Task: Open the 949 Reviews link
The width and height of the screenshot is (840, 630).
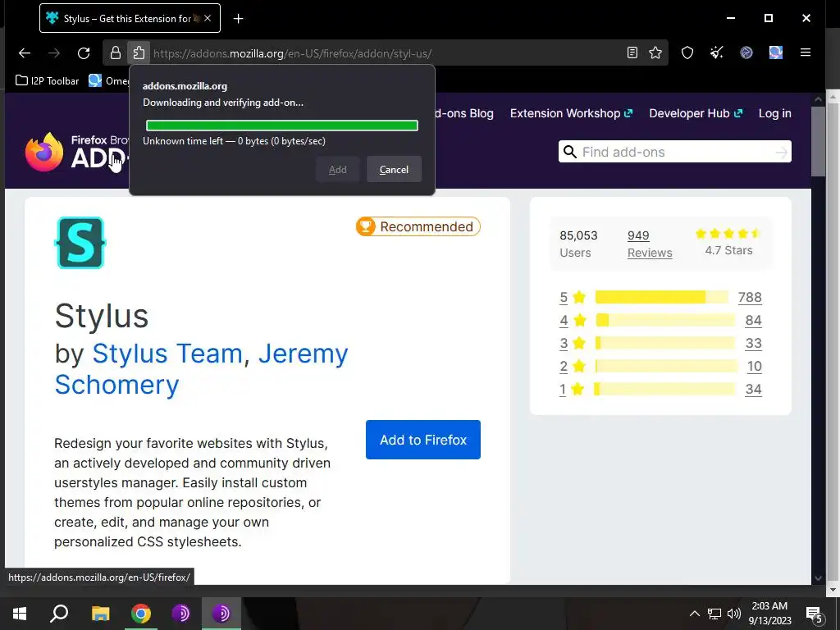Action: click(650, 244)
